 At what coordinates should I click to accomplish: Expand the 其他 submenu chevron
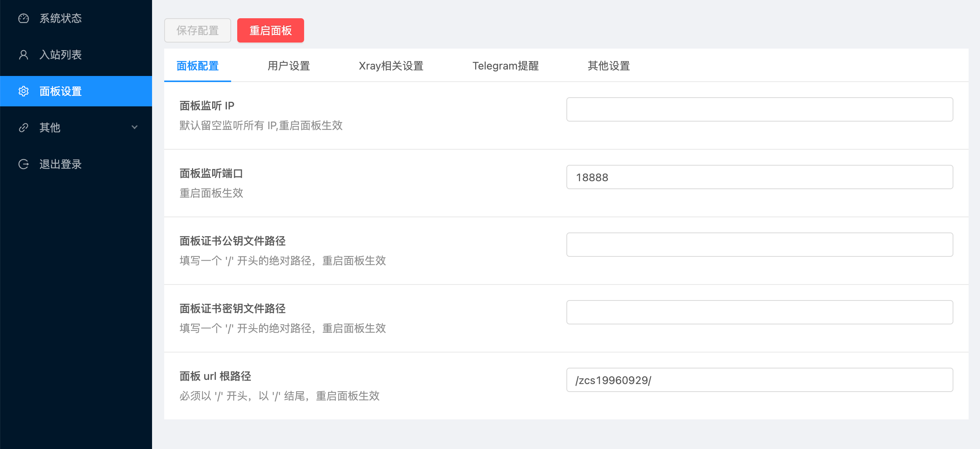pyautogui.click(x=134, y=127)
